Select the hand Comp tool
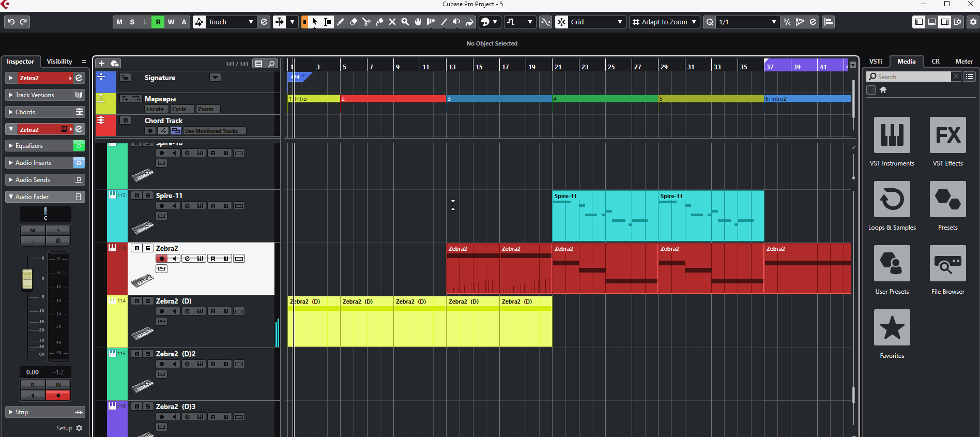The image size is (980, 437). (418, 22)
